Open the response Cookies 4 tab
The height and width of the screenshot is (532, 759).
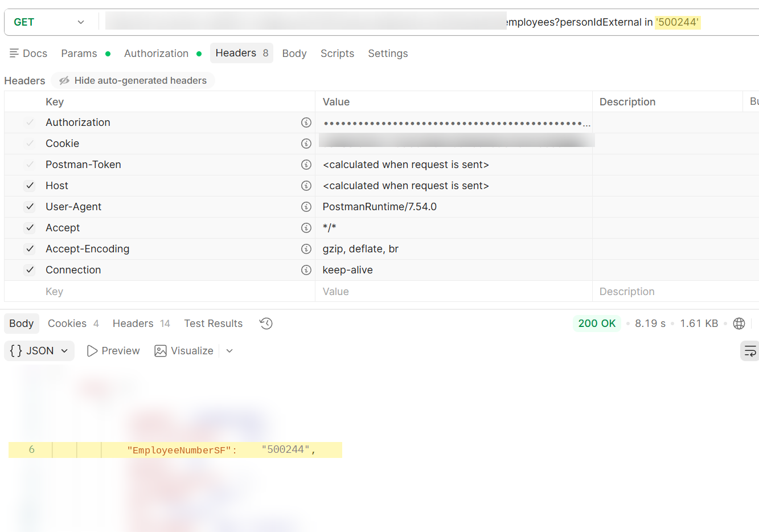click(x=73, y=324)
